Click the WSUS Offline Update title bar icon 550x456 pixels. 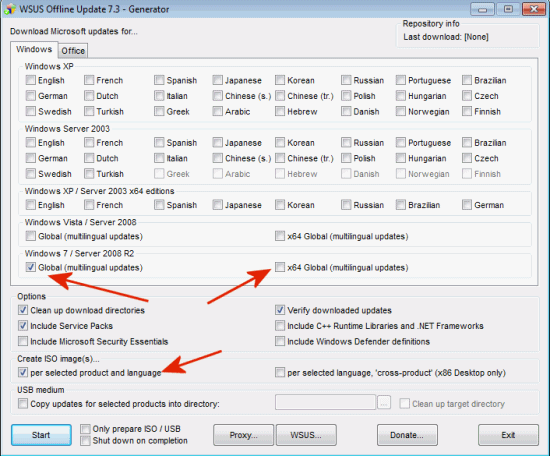coord(9,9)
